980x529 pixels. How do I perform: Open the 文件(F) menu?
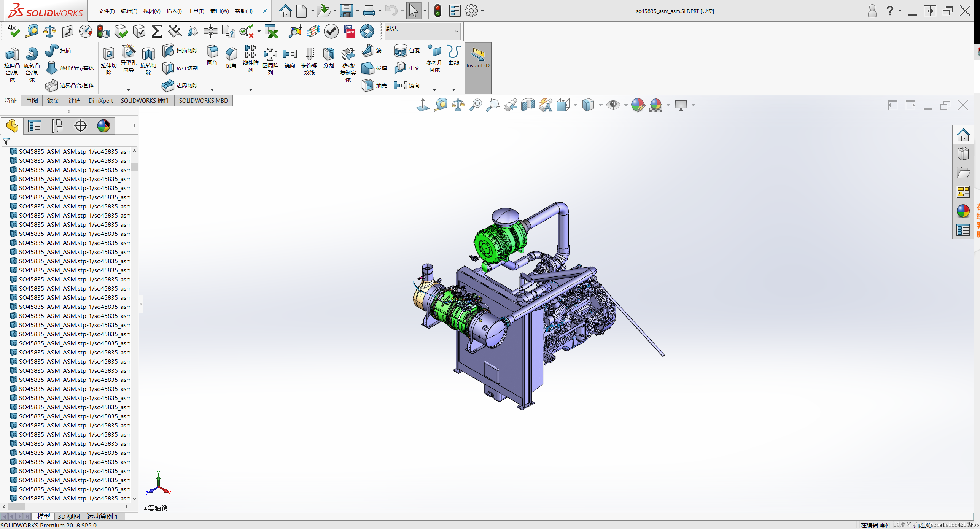coord(107,11)
